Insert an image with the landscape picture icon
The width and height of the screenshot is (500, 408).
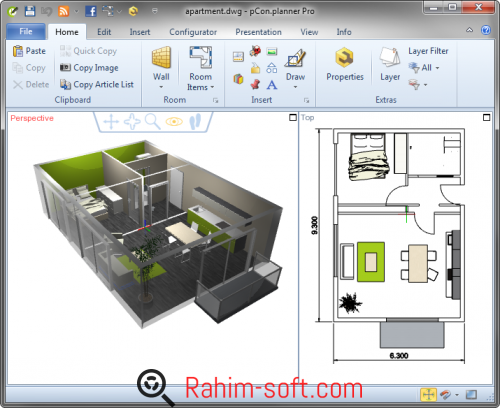pos(272,51)
